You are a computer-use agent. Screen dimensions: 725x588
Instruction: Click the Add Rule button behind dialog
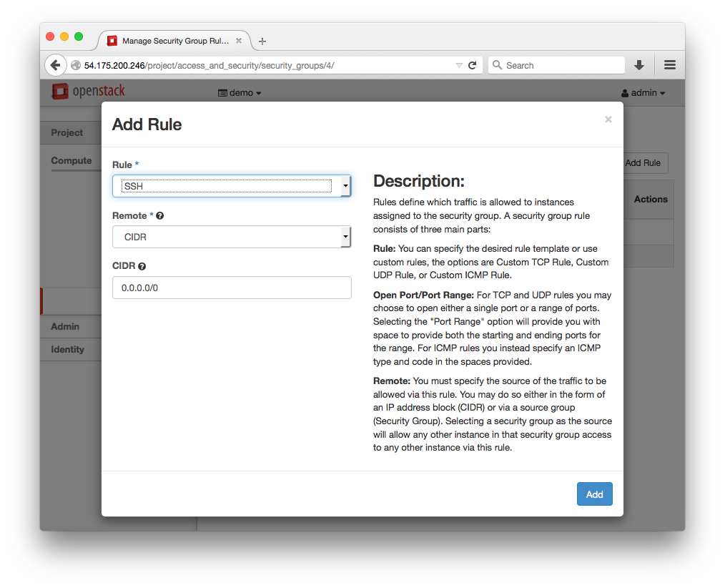(x=643, y=163)
